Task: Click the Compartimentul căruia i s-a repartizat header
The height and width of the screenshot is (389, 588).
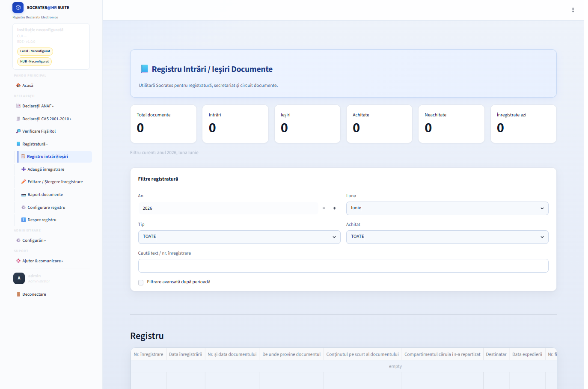Action: (442, 354)
